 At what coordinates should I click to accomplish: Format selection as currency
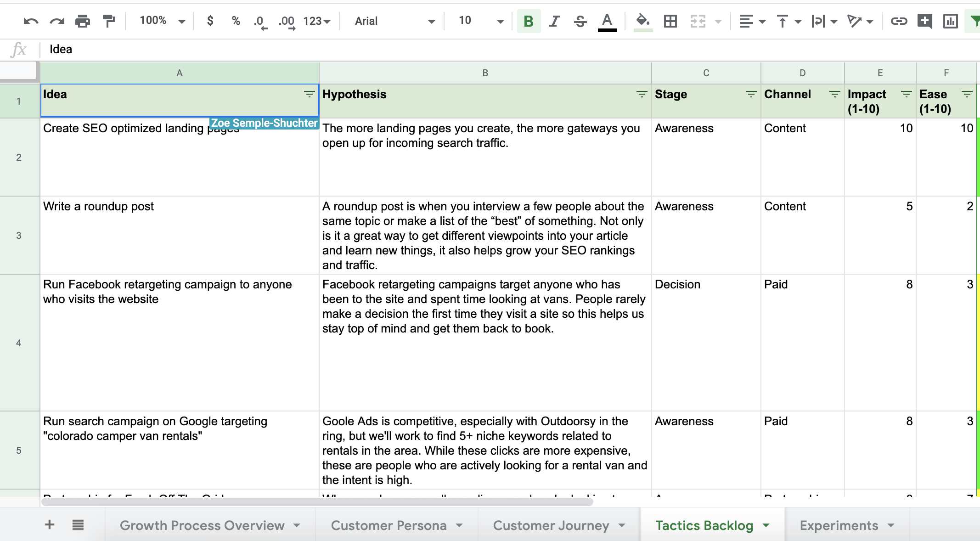(x=210, y=21)
